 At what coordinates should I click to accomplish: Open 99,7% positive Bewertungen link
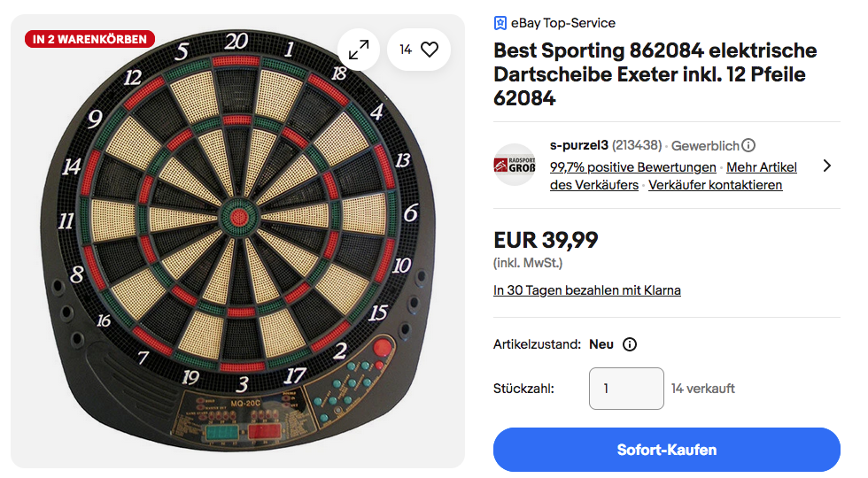coord(632,167)
